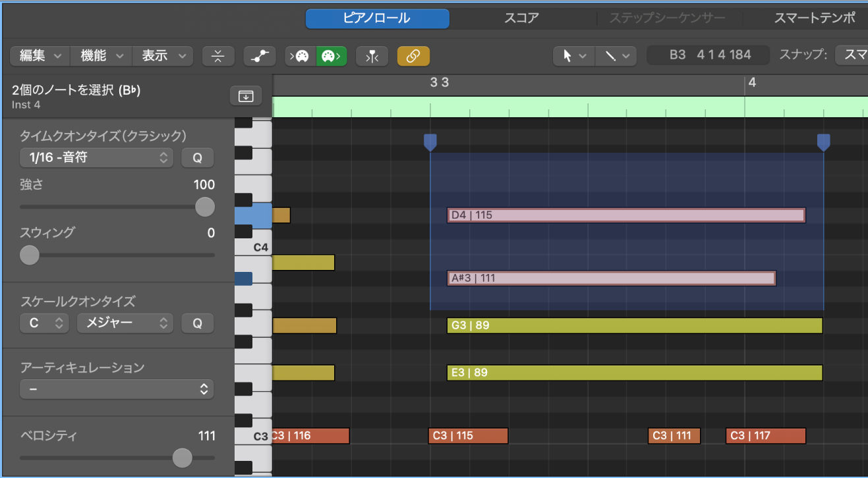Click the collapse notes mode icon

(218, 57)
